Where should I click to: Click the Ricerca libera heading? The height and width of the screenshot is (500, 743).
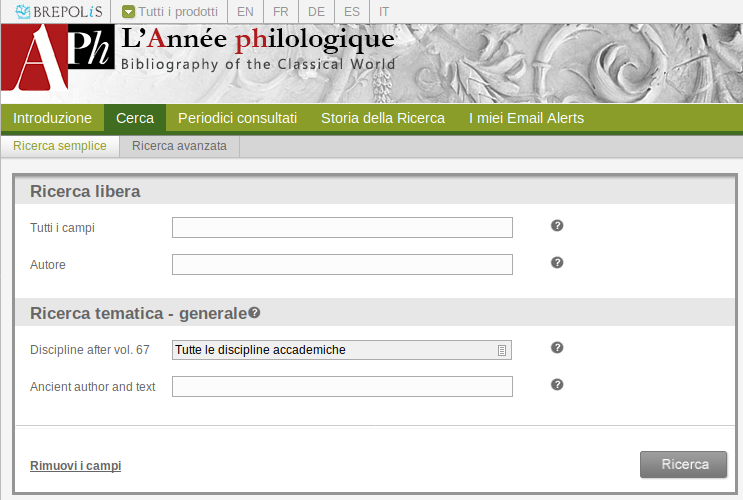(x=85, y=191)
